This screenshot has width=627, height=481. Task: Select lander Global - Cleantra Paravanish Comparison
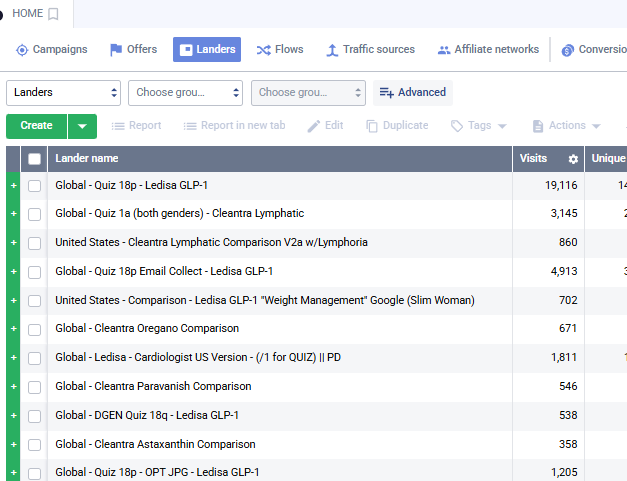click(x=153, y=386)
